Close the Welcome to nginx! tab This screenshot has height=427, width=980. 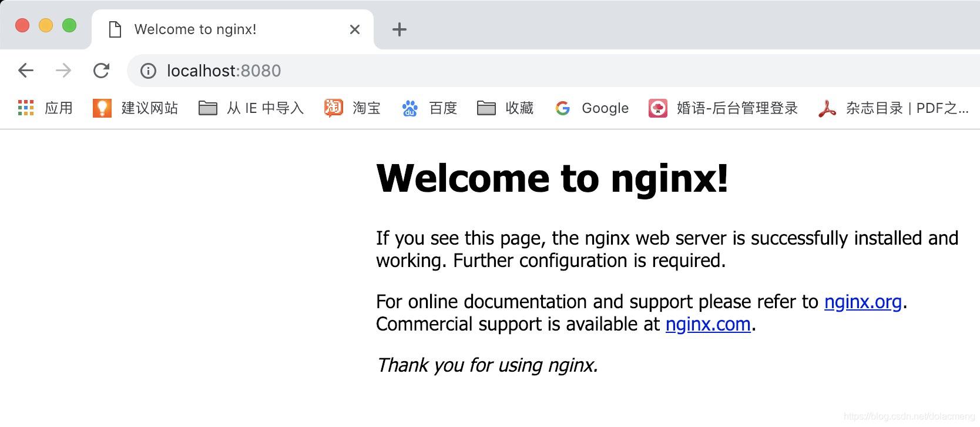[x=355, y=29]
